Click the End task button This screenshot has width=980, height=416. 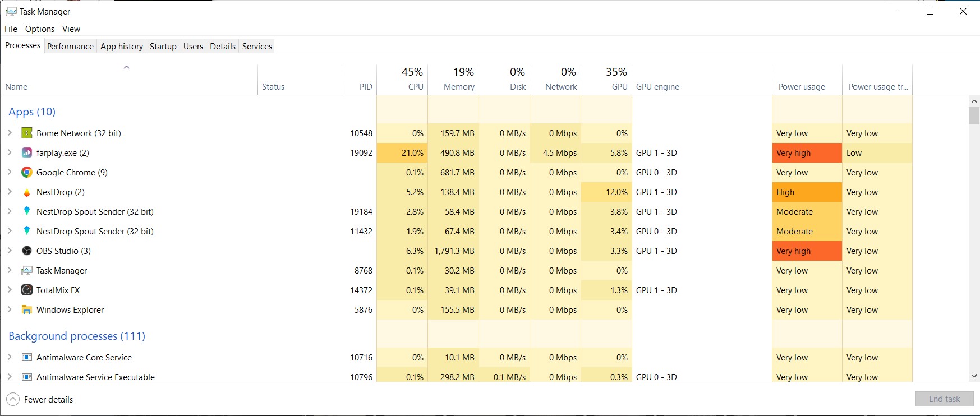[944, 399]
